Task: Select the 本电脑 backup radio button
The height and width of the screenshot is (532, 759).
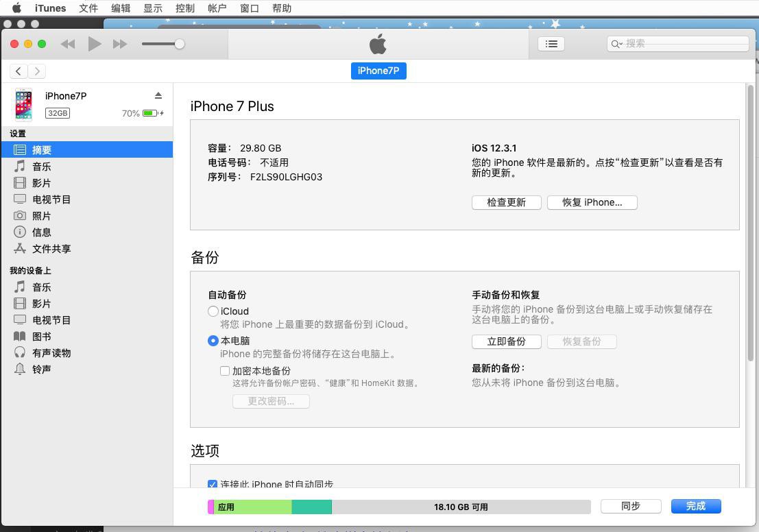Action: (213, 341)
